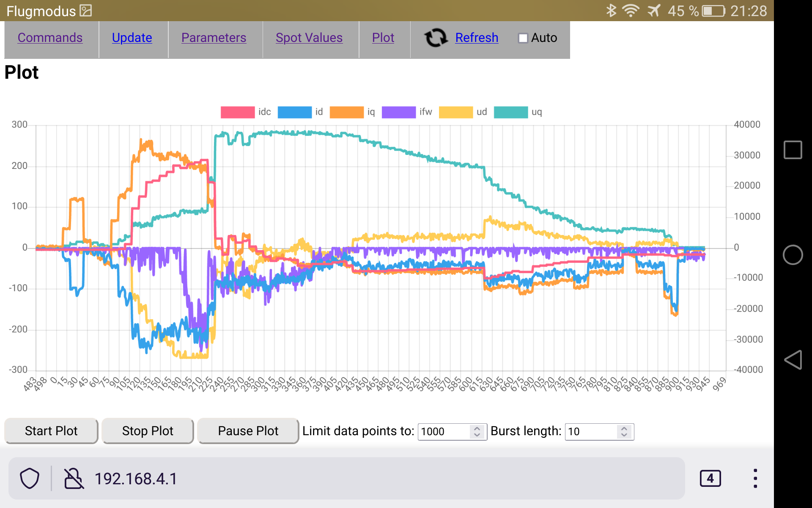Tap the Android recent apps square

793,150
